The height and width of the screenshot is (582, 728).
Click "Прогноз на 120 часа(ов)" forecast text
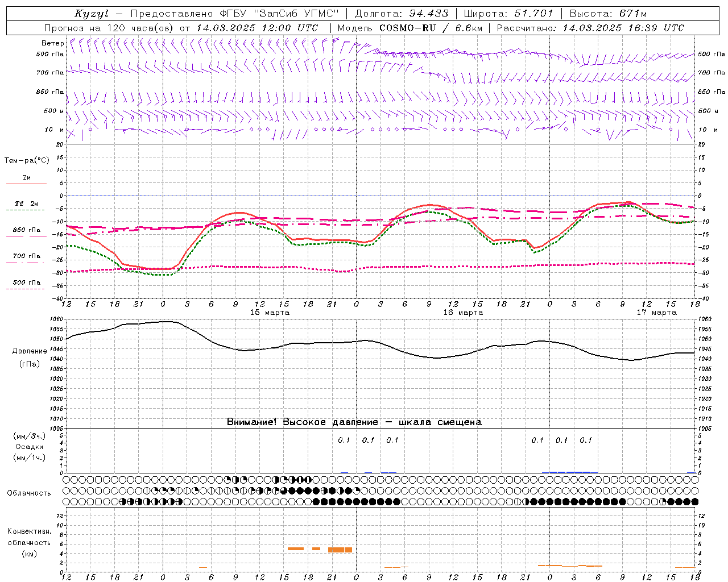click(x=110, y=28)
